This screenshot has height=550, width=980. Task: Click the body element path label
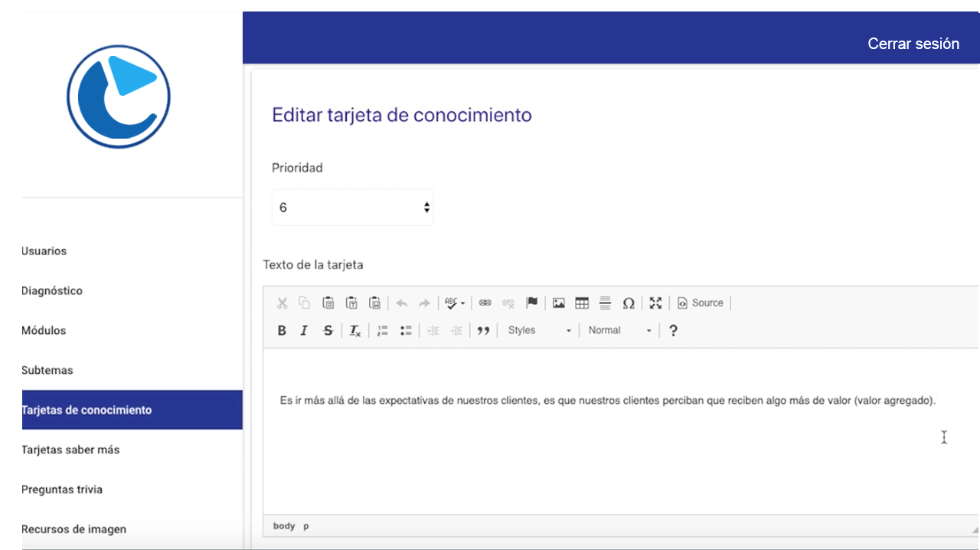pyautogui.click(x=284, y=526)
